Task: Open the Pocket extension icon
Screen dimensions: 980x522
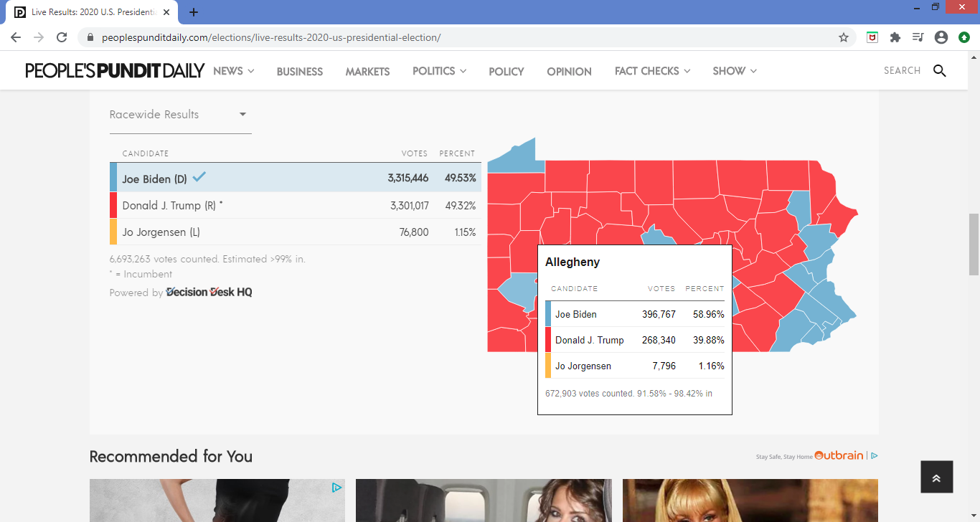Action: (872, 37)
